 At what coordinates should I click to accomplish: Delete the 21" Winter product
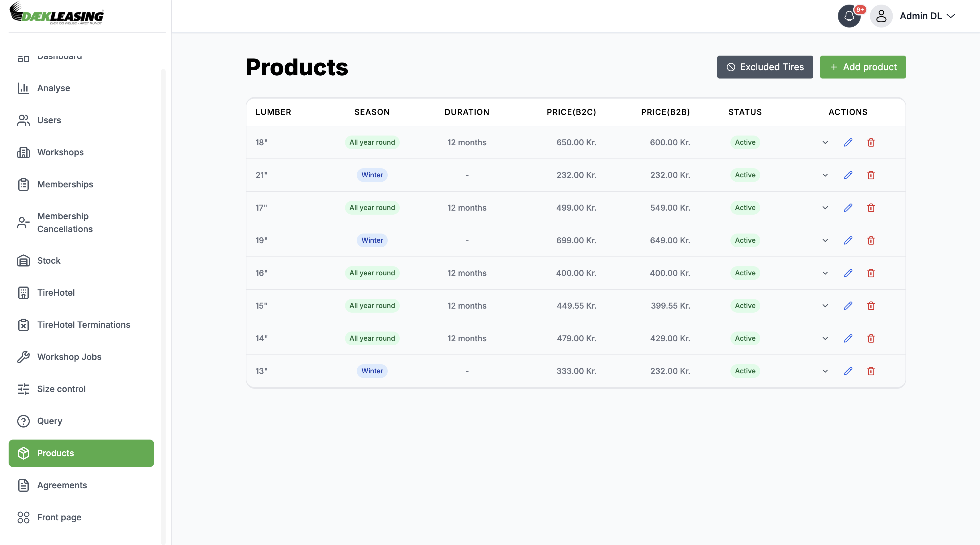(x=871, y=175)
